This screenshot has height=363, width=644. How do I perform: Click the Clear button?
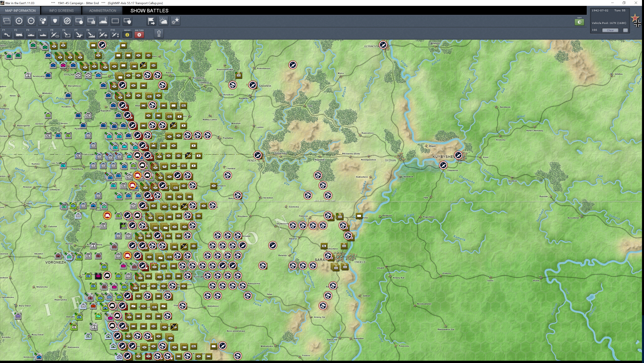point(610,30)
